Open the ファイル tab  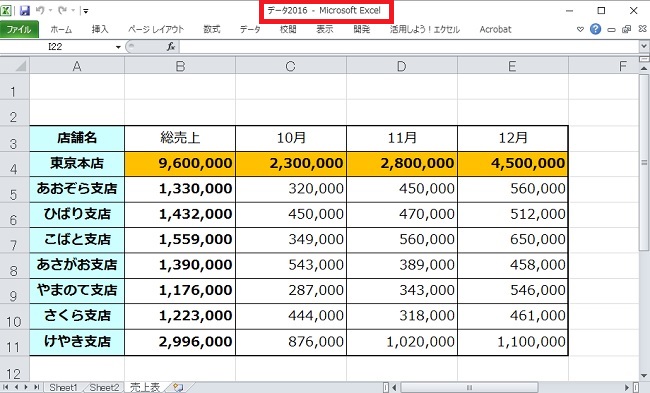[x=19, y=29]
